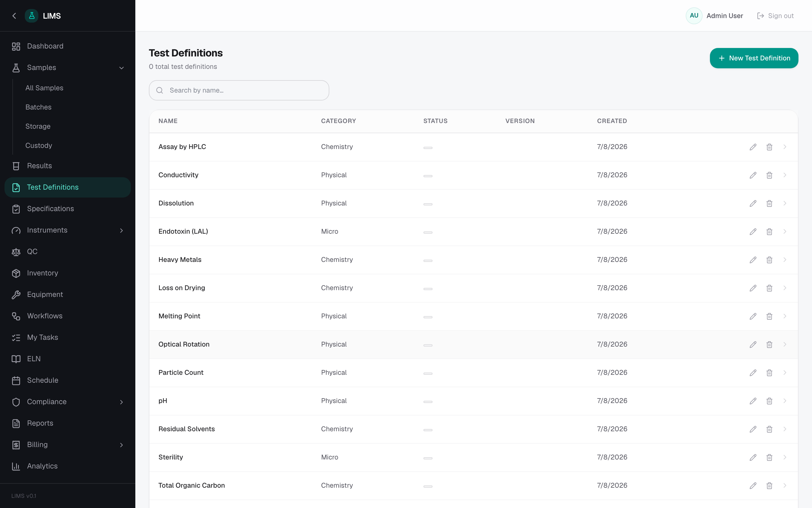This screenshot has height=508, width=812.
Task: Collapse the Samples submenu chevron
Action: (x=122, y=68)
